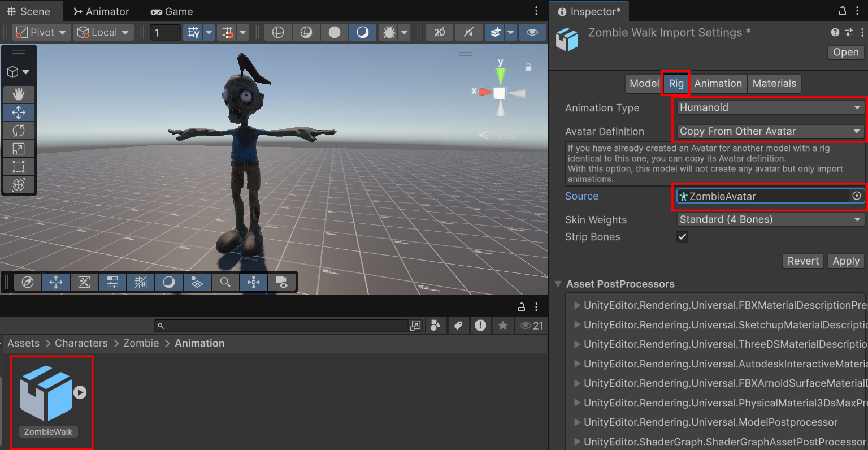The image size is (868, 450).
Task: Click the object picker circle next to ZombieAvatar
Action: tap(857, 196)
